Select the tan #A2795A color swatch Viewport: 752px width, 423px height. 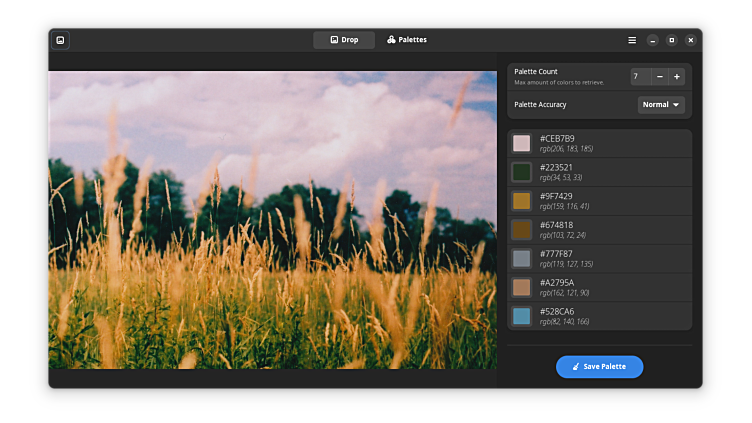pos(521,287)
